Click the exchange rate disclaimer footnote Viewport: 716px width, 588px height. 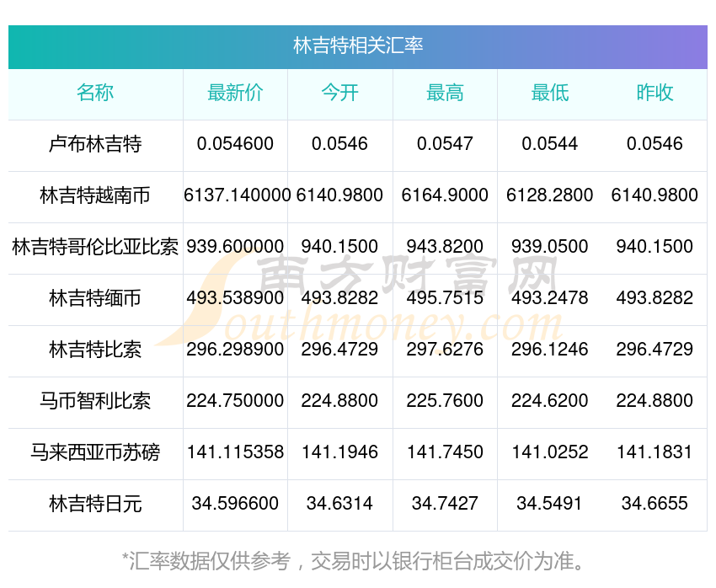pos(354,561)
